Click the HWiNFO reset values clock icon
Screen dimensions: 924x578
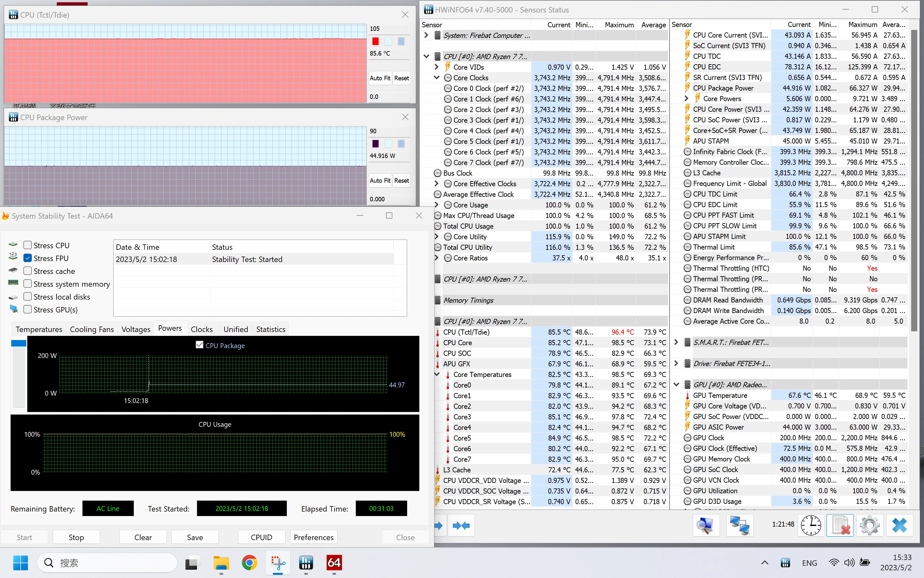[x=811, y=525]
